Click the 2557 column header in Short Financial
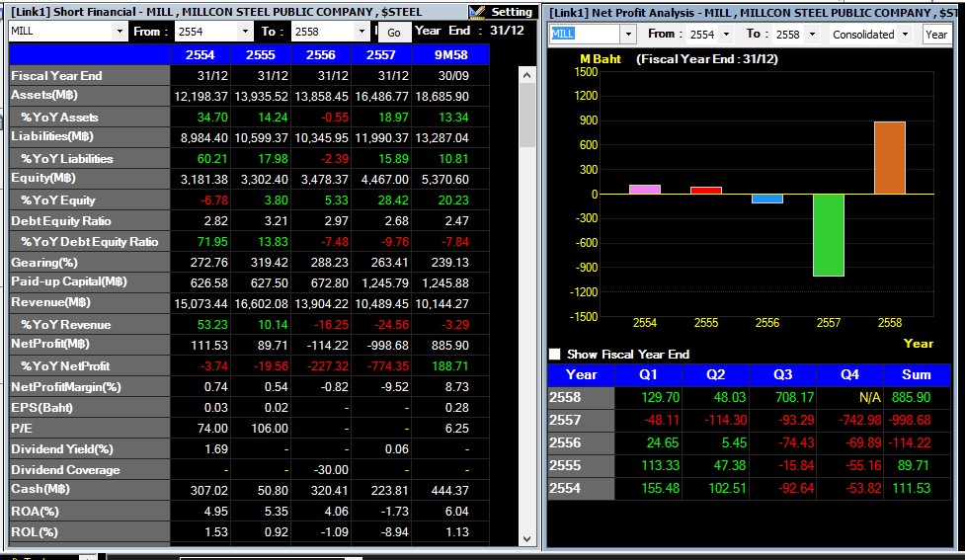 [x=381, y=54]
